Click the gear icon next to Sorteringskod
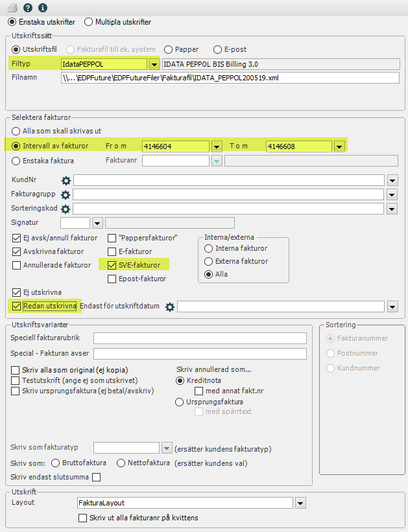The image size is (408, 532). [x=66, y=209]
